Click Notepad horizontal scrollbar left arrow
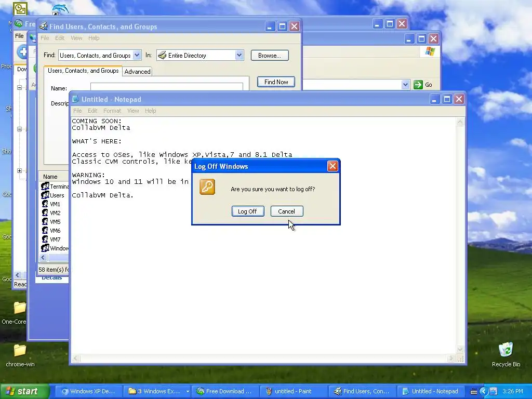 click(x=76, y=358)
